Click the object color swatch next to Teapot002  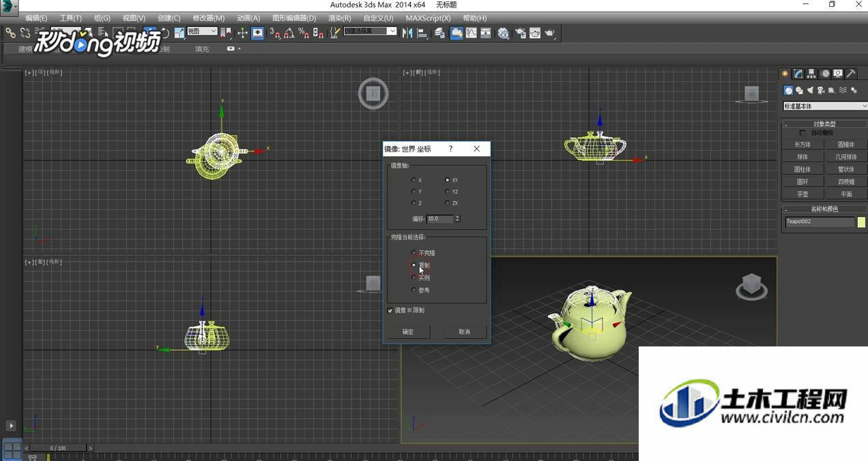point(861,222)
